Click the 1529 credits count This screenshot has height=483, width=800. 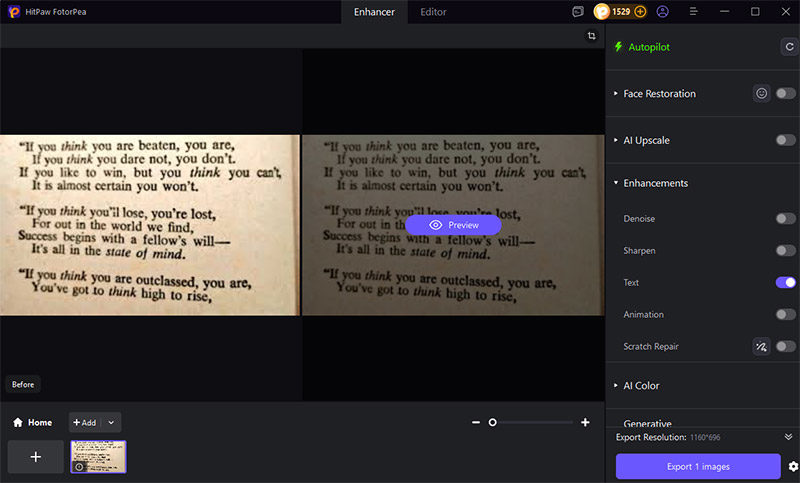click(x=621, y=12)
